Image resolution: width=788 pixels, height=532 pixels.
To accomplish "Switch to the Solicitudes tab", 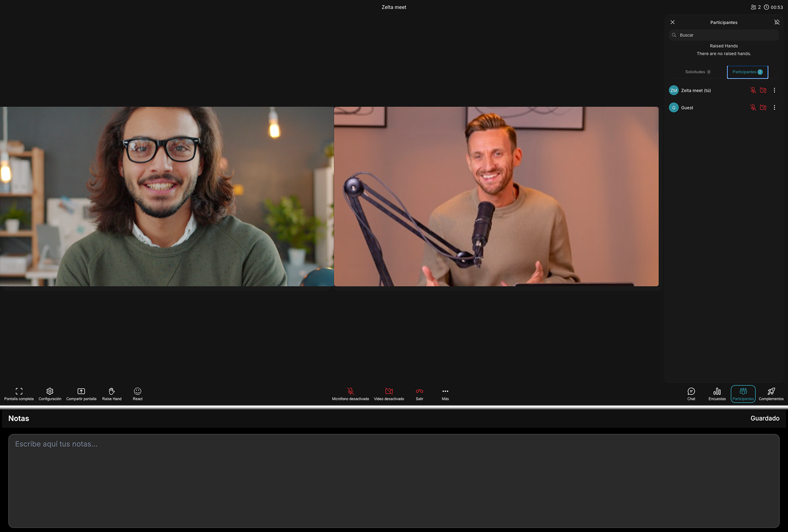I will pos(697,71).
